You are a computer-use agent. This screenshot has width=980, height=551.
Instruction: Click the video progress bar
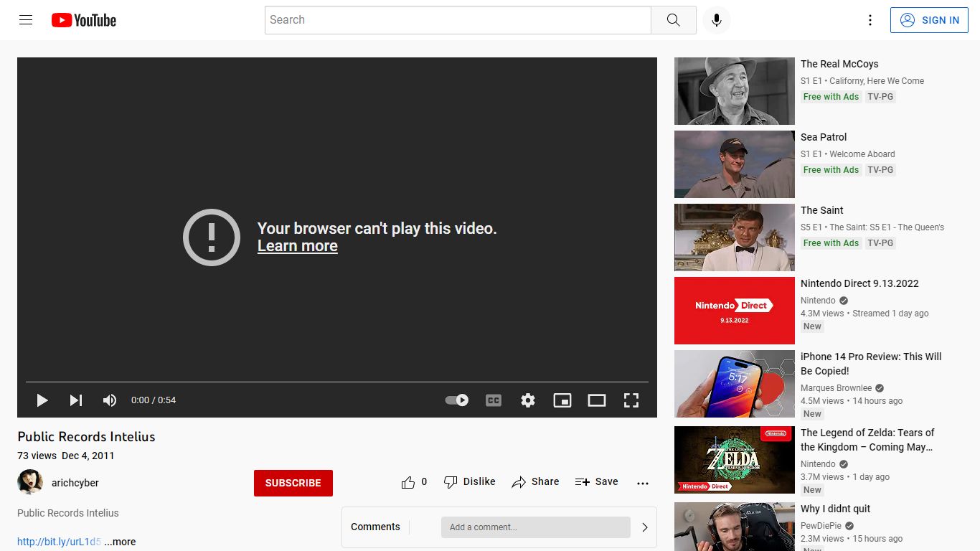pyautogui.click(x=337, y=382)
